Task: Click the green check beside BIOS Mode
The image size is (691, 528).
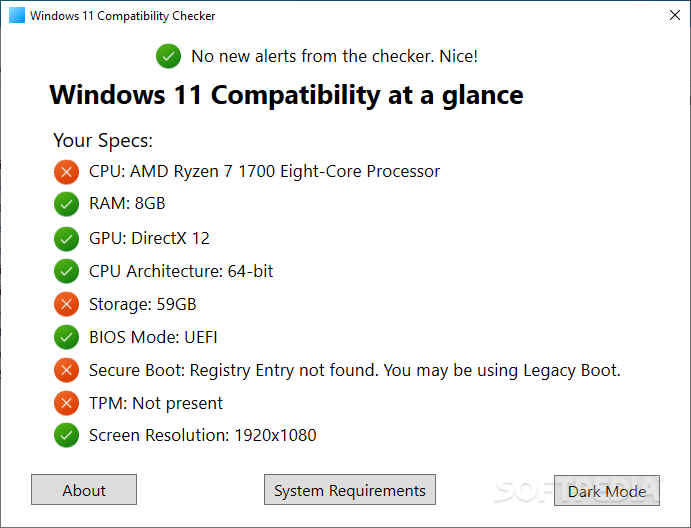Action: [66, 337]
